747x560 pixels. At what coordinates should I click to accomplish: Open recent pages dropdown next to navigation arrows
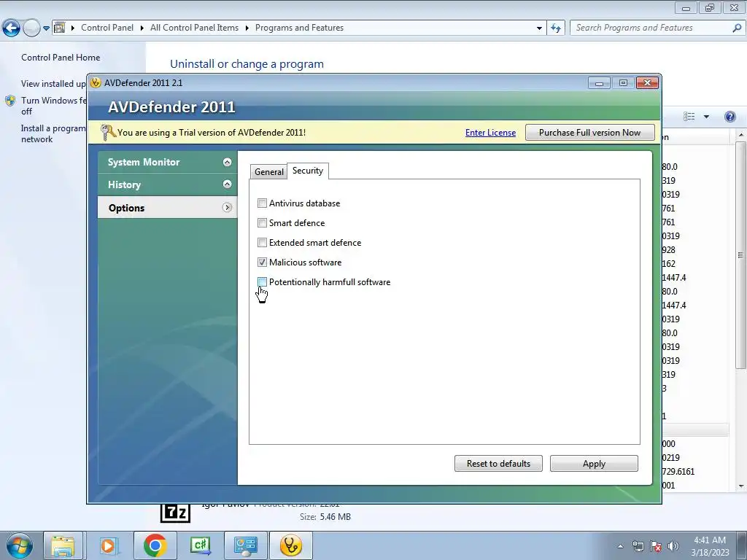(x=46, y=28)
